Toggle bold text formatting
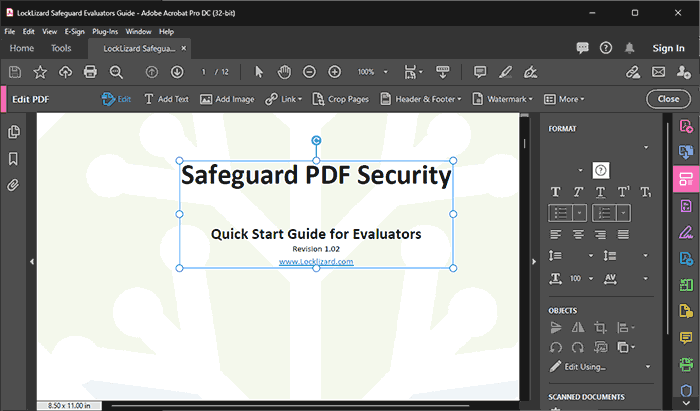 pos(555,192)
